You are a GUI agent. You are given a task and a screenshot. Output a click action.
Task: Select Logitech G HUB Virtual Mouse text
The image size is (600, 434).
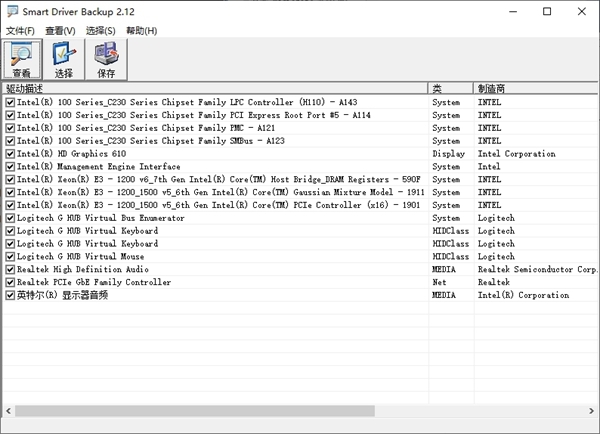click(x=80, y=256)
